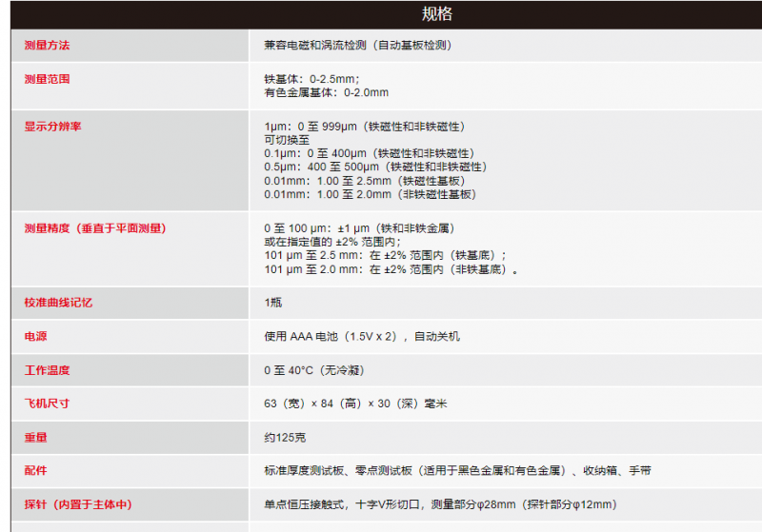Select the 测量方法 row label

[47, 46]
